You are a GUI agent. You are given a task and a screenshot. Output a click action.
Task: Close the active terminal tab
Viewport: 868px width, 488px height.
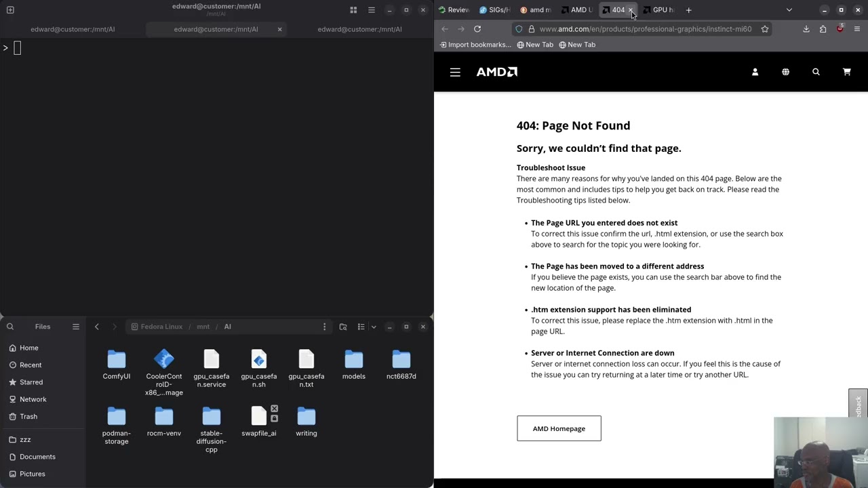(279, 29)
